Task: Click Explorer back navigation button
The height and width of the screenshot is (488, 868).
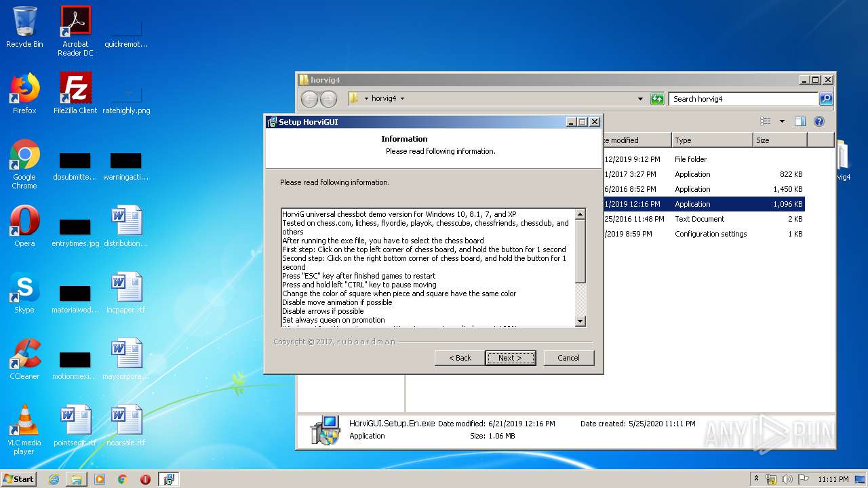Action: pyautogui.click(x=310, y=99)
